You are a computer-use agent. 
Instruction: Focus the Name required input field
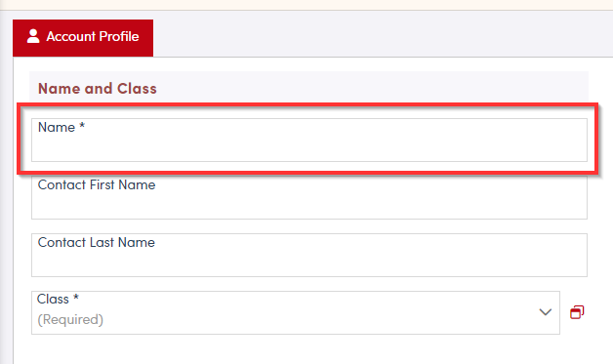tap(309, 140)
